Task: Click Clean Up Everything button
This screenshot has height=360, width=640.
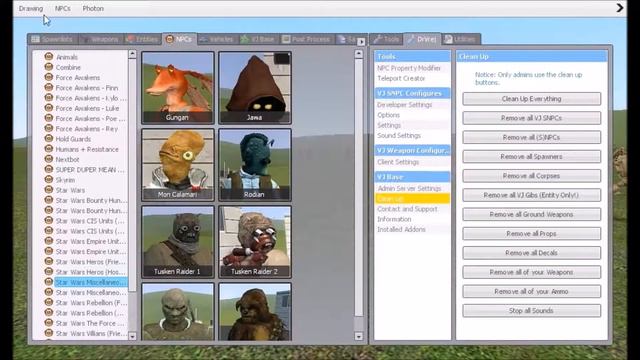Action: coord(531,99)
